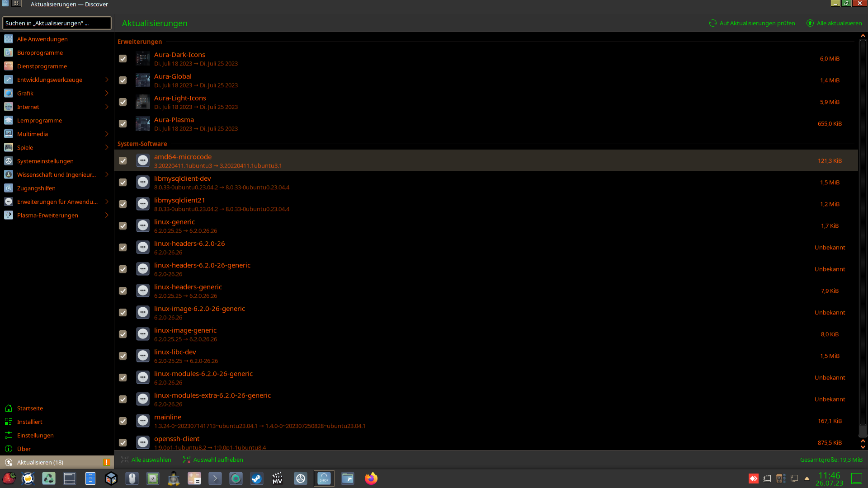Click the Aura-Dark-Icons thumbnail
The width and height of the screenshot is (868, 488).
point(143,59)
